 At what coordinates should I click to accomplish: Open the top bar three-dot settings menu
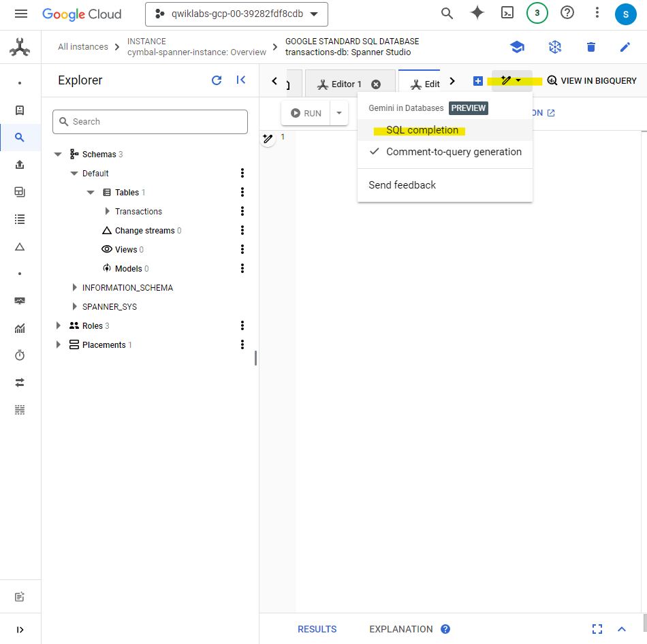tap(597, 13)
